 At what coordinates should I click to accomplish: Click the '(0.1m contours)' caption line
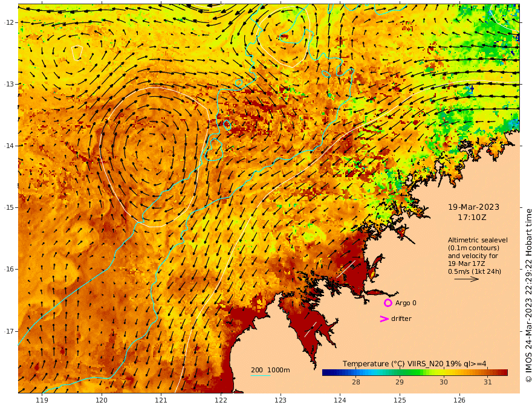(473, 248)
